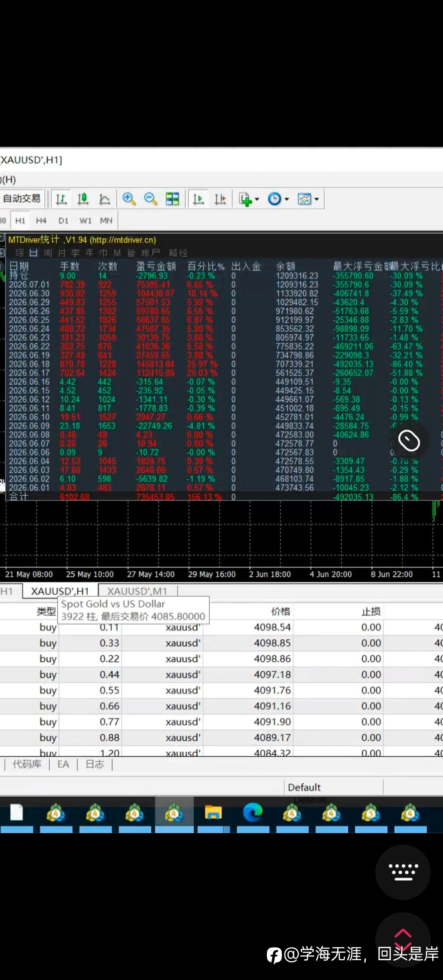Switch to line chart view

pos(105,199)
